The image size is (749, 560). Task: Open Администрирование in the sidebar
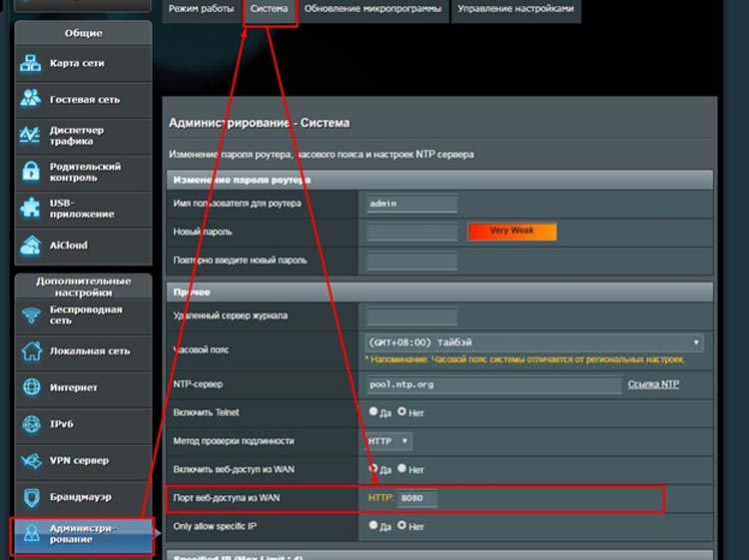82,534
